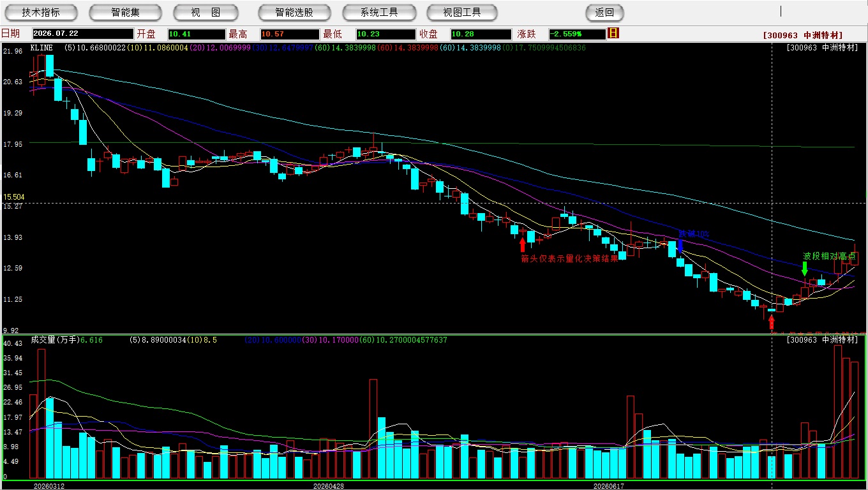The image size is (868, 490).
Task: Click the 成交量(万手) volume label
Action: coord(54,340)
